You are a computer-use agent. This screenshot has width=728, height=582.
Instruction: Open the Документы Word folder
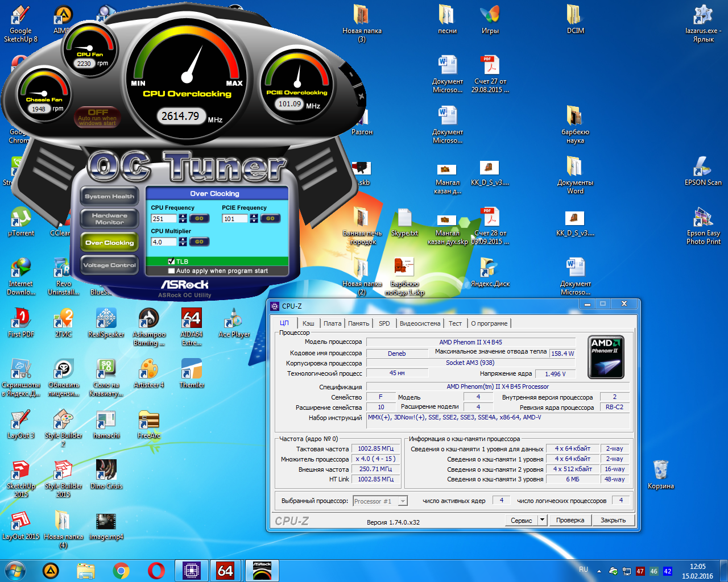[575, 176]
